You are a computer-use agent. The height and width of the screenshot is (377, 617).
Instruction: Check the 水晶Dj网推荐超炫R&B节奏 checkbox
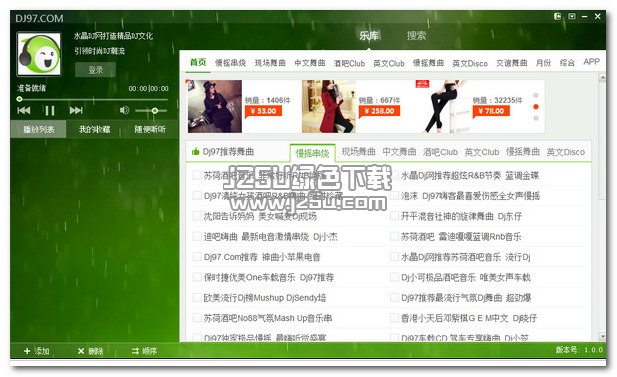point(394,175)
